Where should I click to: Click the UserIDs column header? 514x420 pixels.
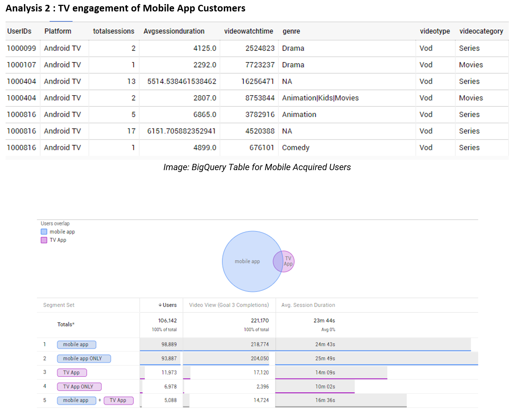point(19,31)
